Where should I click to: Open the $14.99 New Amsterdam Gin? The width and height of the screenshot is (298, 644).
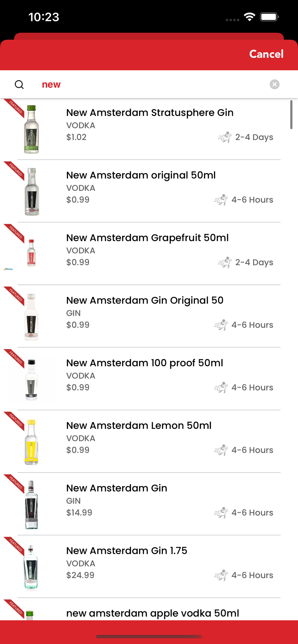tap(117, 488)
